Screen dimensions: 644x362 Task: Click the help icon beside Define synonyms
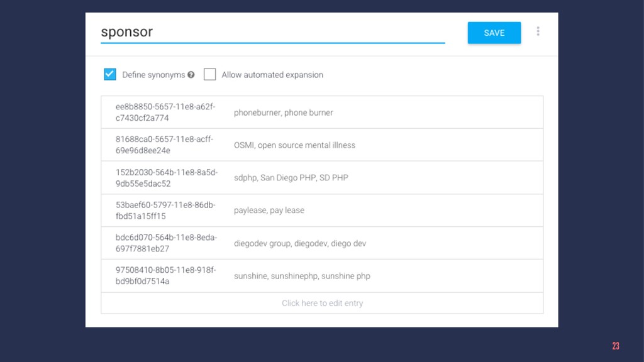click(x=191, y=75)
